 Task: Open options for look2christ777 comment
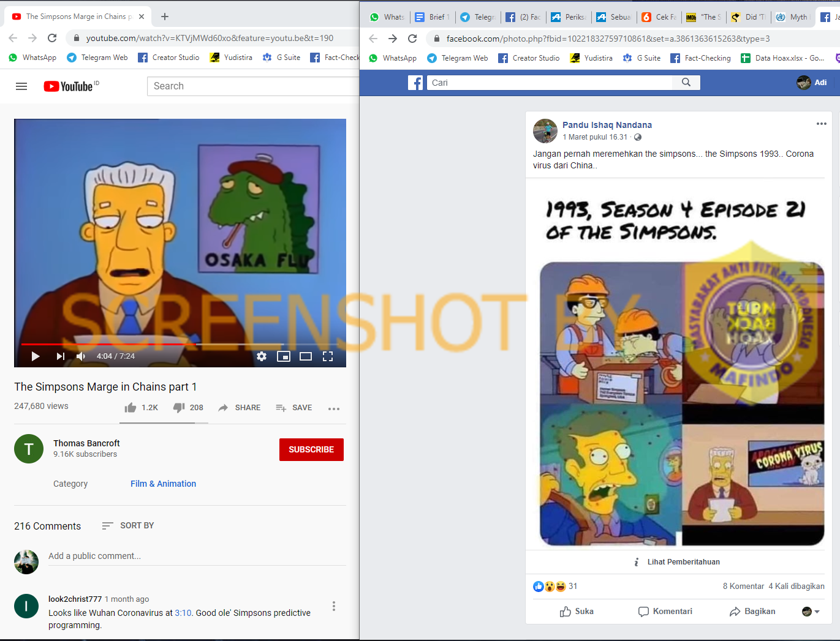pos(334,606)
